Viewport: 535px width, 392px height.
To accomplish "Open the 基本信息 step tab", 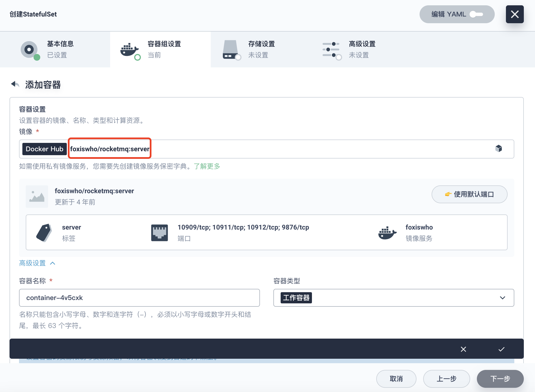I will coord(55,49).
